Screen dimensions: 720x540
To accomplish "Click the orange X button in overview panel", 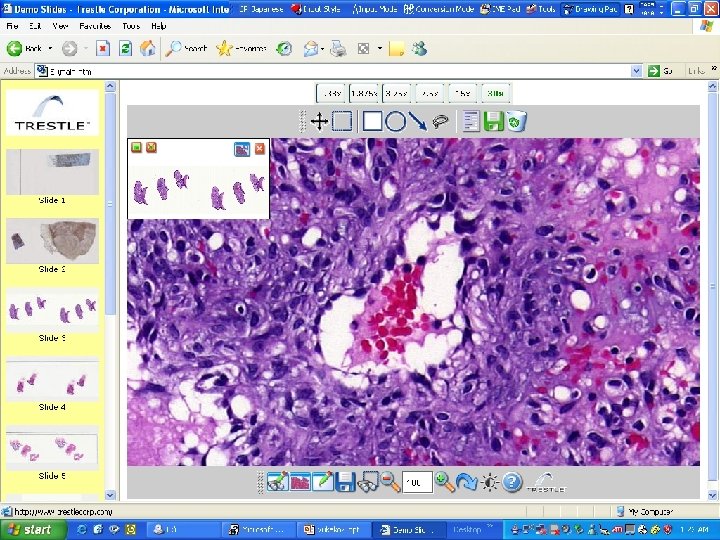I will click(x=151, y=147).
